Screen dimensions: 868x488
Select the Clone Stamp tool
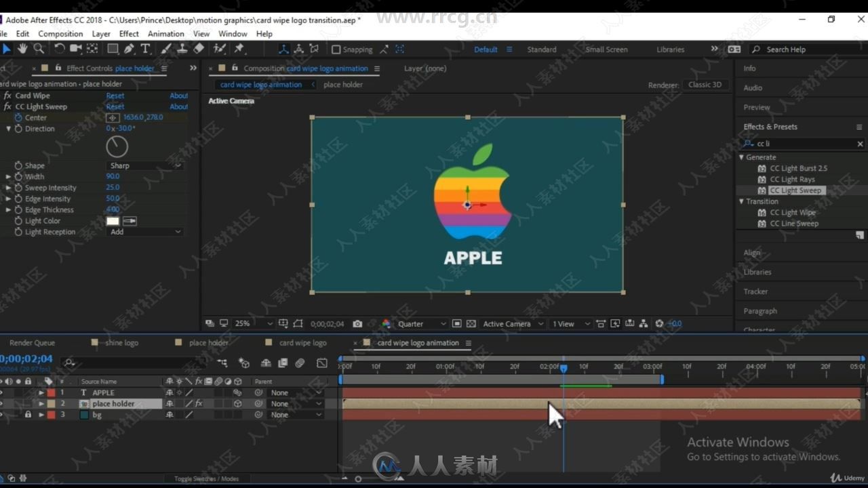(x=182, y=49)
